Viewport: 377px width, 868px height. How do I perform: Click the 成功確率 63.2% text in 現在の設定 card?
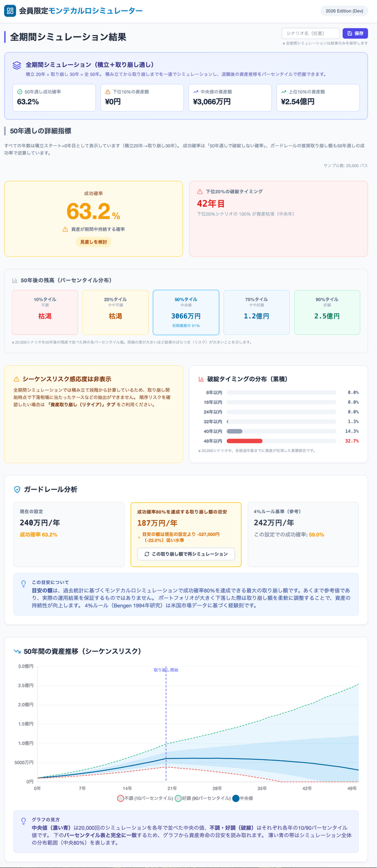pos(39,535)
